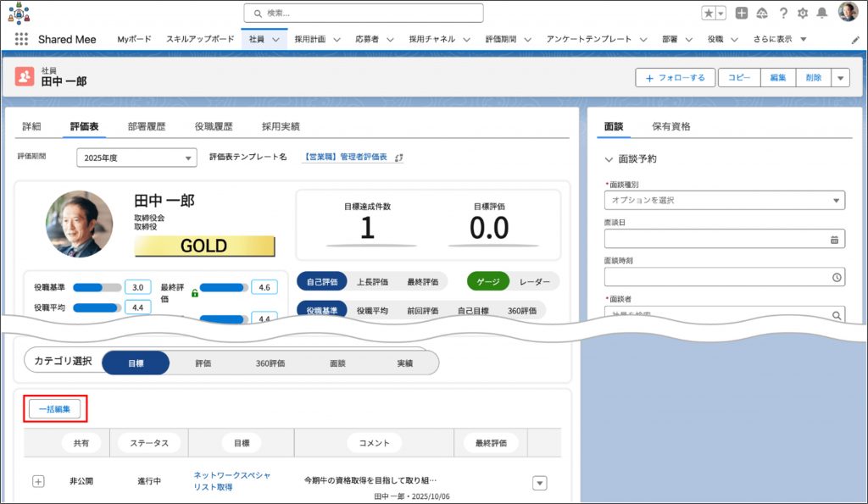Screen dimensions: 868x504
Task: Toggle chart display to レーダー
Action: point(534,281)
